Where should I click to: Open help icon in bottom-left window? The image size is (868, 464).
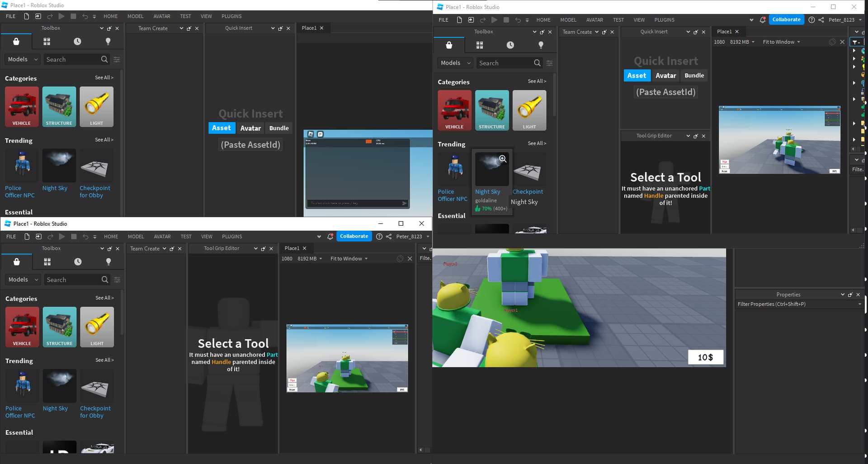tap(379, 237)
